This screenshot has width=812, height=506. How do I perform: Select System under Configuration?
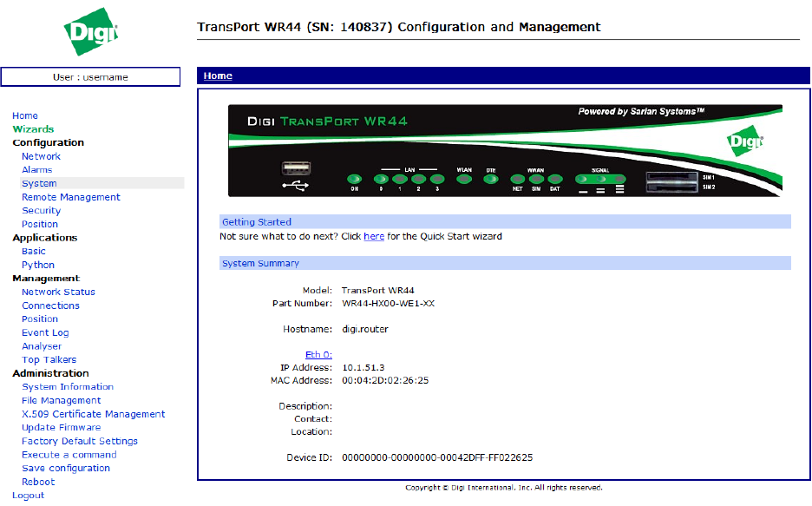tap(39, 183)
